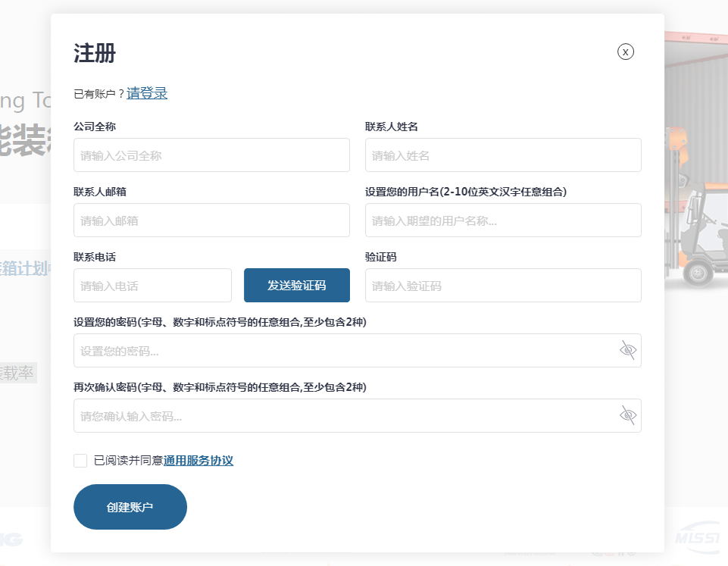Close the registration dialog with the X icon
This screenshot has height=566, width=728.
(625, 52)
